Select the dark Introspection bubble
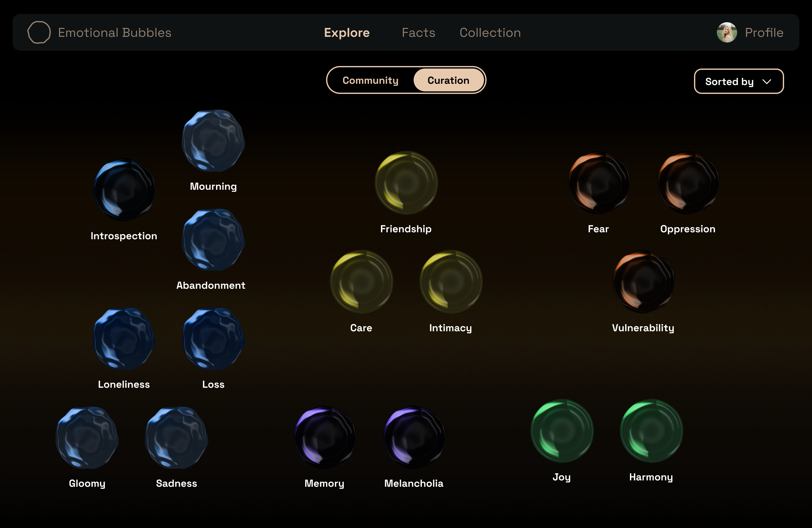Screen dimensions: 812x528 click(124, 190)
